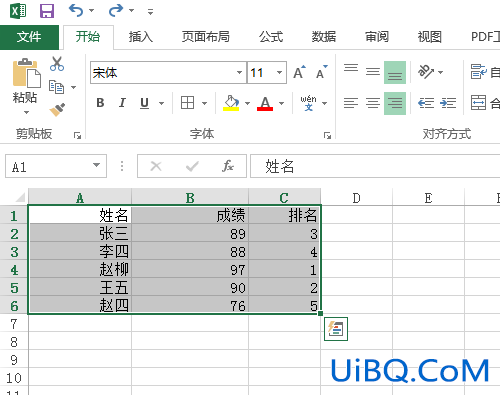Open the Borders options dropdown arrow

tap(204, 103)
